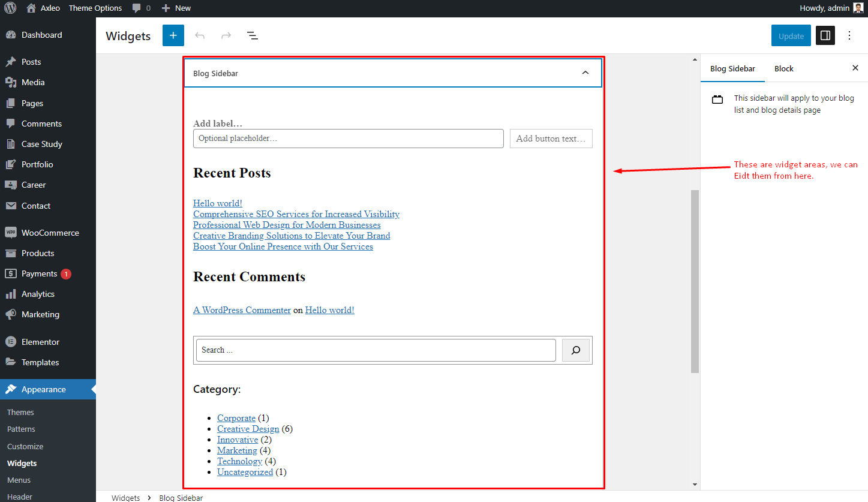Select the Blog Sidebar tab
This screenshot has width=868, height=502.
click(x=732, y=68)
